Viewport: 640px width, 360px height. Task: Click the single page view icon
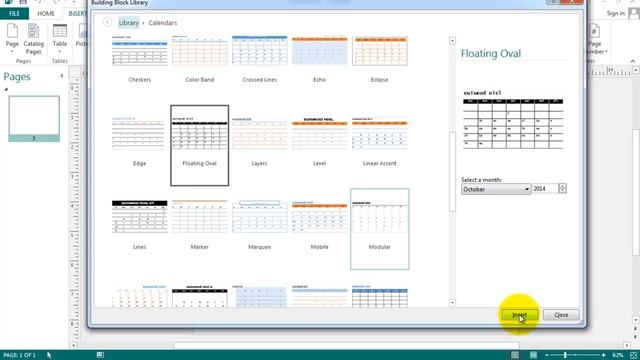coord(515,355)
